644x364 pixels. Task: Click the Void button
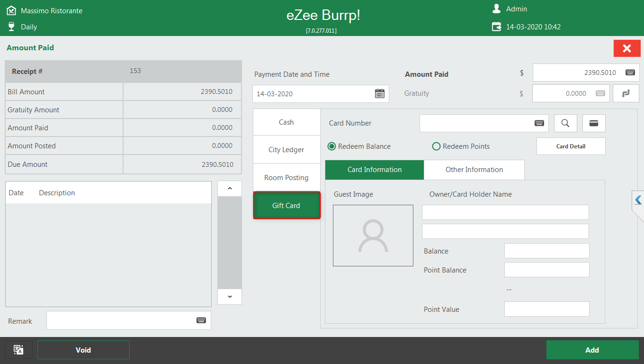(83, 350)
